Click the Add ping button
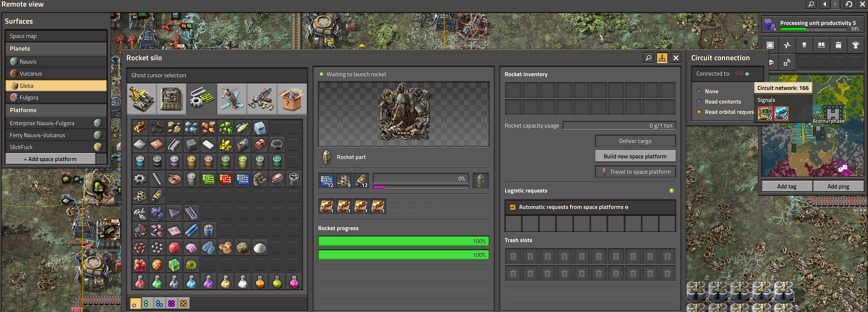 coord(838,186)
